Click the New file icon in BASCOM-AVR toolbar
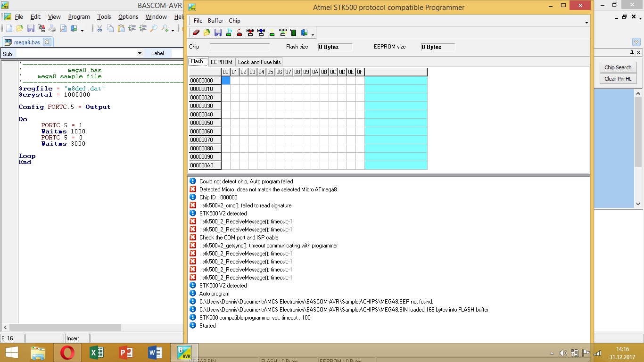This screenshot has height=362, width=644. [9, 29]
